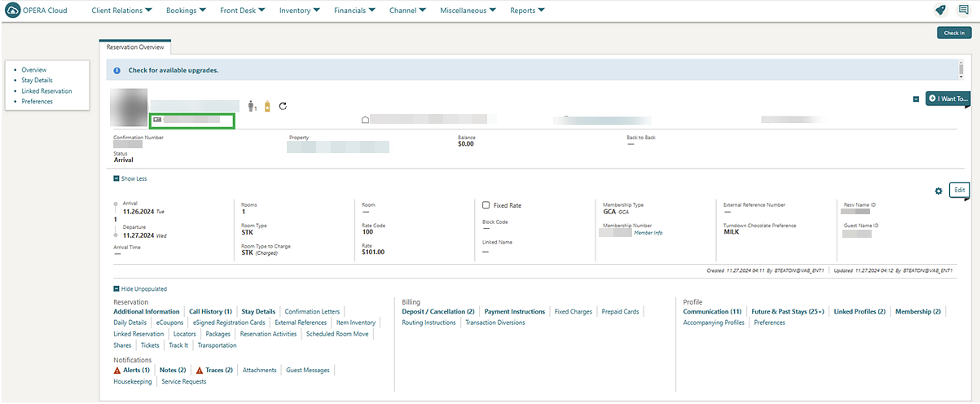Open Notes (2) link
Image resolution: width=980 pixels, height=404 pixels.
click(x=173, y=371)
